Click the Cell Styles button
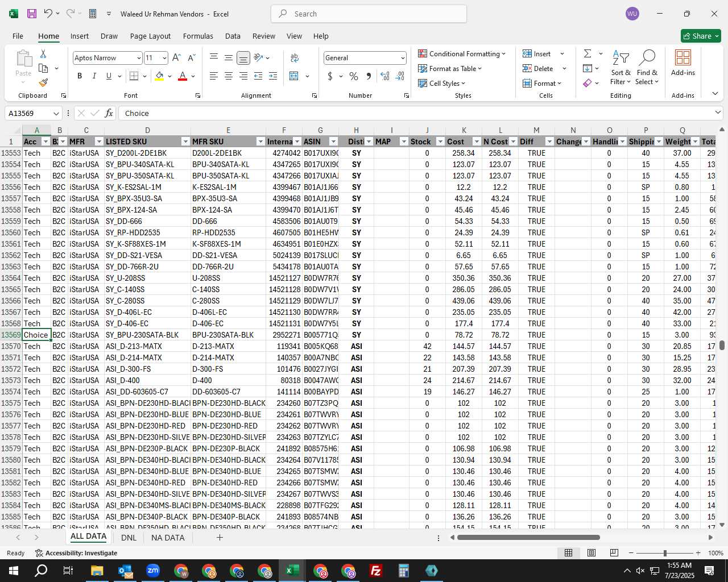 pos(442,83)
